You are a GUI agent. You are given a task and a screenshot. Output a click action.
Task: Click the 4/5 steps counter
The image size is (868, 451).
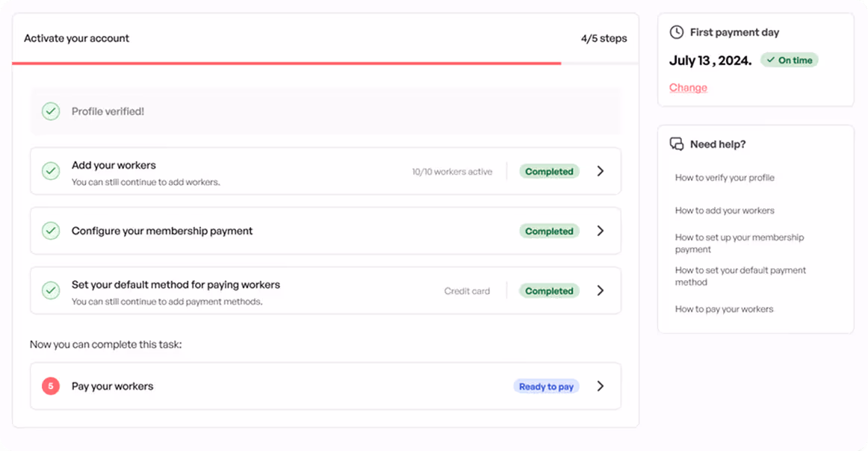click(x=604, y=38)
